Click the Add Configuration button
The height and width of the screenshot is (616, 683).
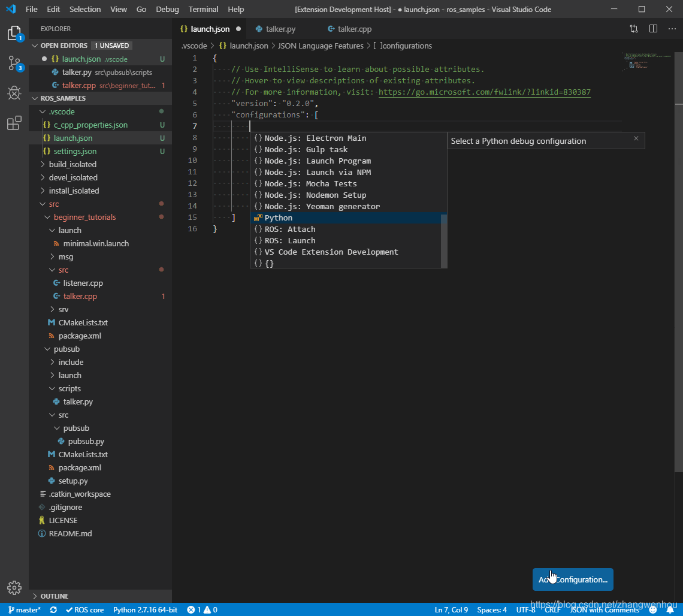(572, 579)
